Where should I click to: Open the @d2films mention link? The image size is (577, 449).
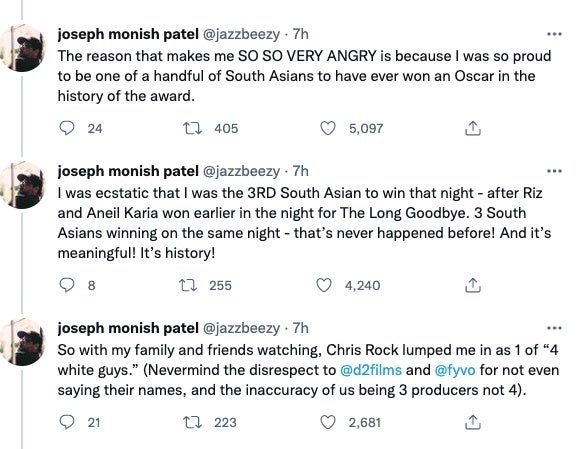pyautogui.click(x=371, y=370)
